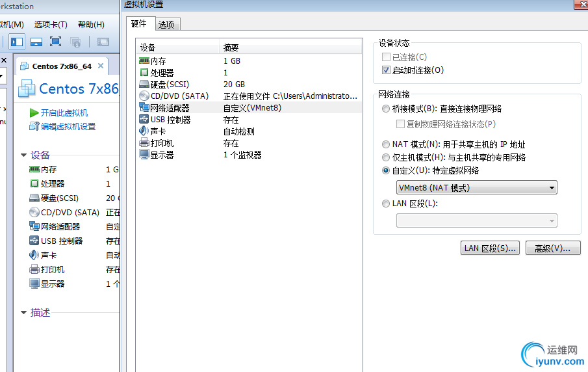This screenshot has width=588, height=372.
Task: Open the 帮助(H) menu
Action: tap(91, 25)
